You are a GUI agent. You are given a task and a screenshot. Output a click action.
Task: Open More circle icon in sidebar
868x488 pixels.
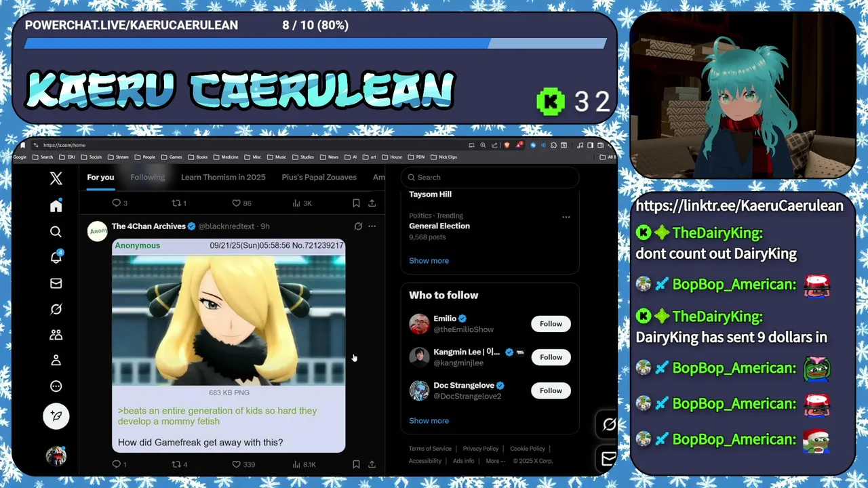point(56,386)
